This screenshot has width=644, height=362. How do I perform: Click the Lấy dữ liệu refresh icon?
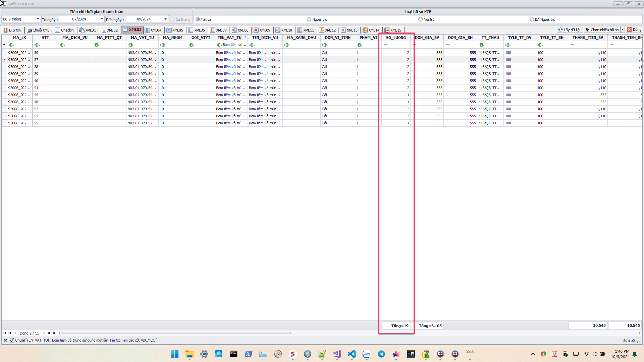tap(560, 30)
